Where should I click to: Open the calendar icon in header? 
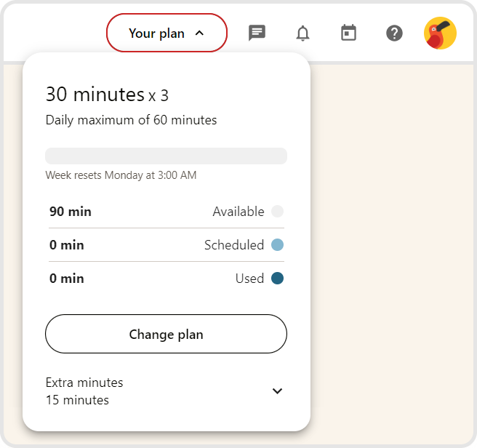click(349, 33)
